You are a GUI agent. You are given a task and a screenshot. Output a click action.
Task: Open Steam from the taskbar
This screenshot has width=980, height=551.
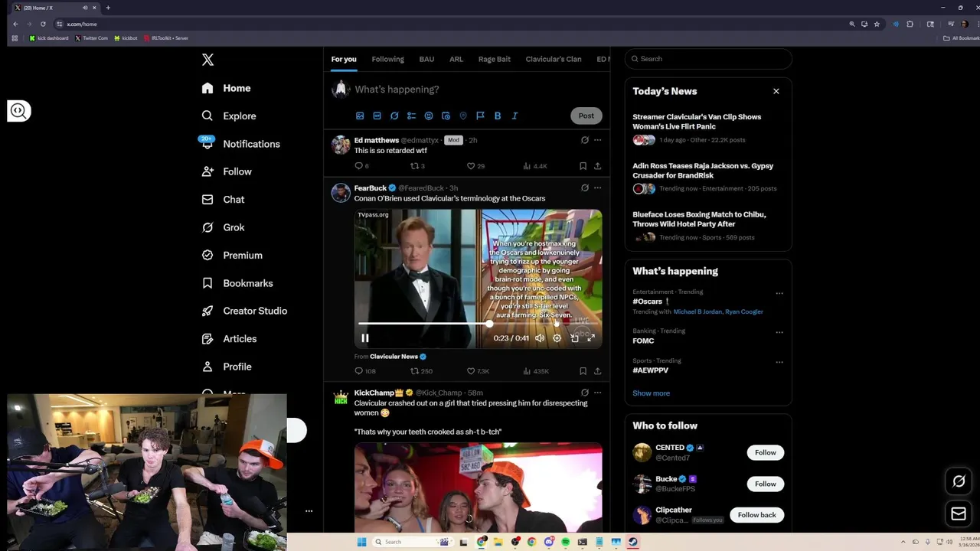coord(633,542)
